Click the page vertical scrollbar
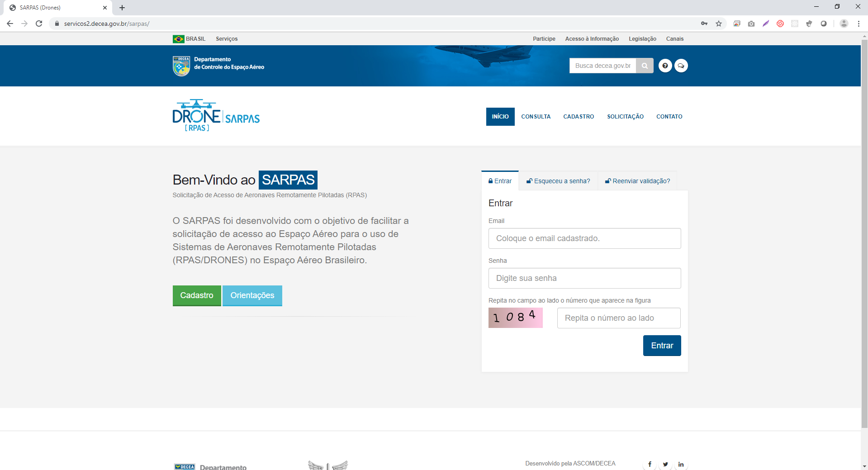This screenshot has height=470, width=868. click(864, 233)
